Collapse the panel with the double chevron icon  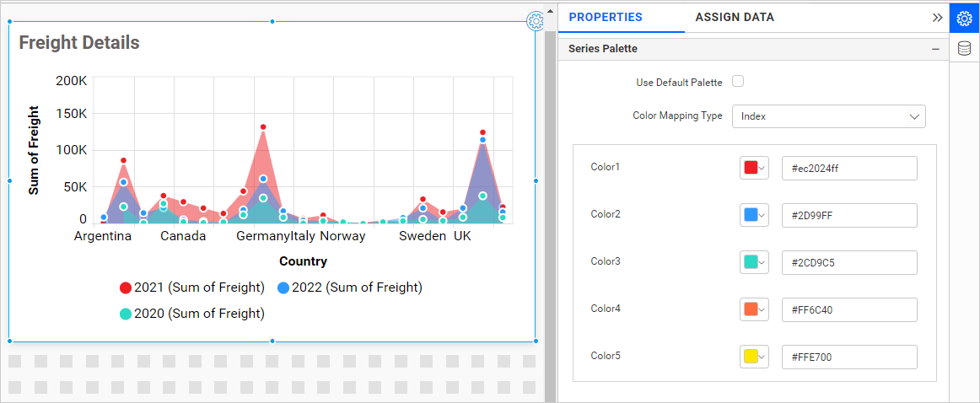(937, 17)
